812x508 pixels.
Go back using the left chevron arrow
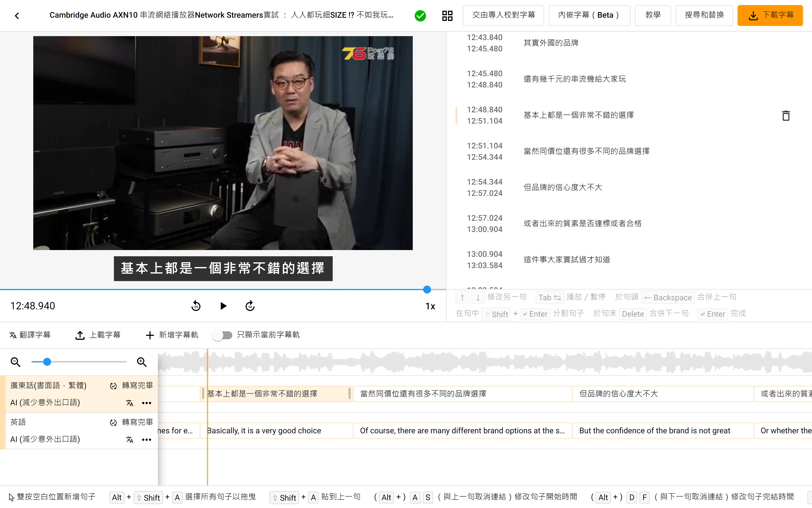coord(17,15)
